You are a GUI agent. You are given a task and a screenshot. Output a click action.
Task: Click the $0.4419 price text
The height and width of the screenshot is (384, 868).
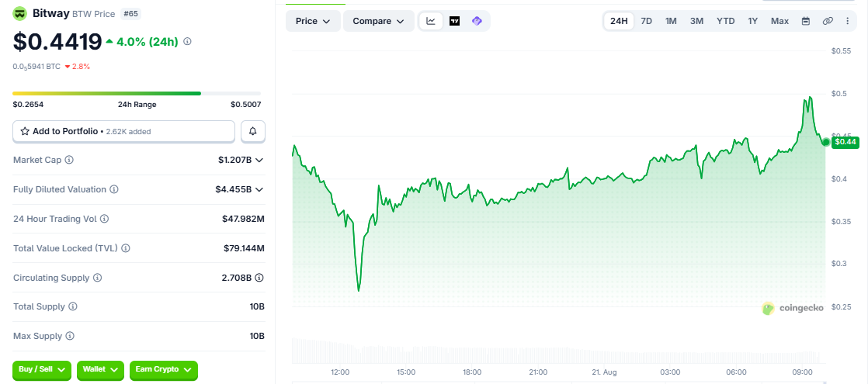(x=57, y=41)
